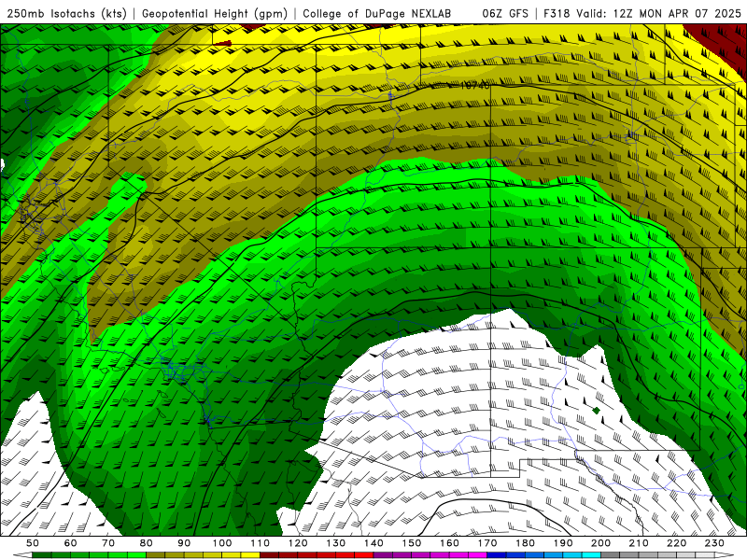Click legend value '200'
The width and height of the screenshot is (747, 560).
coord(600,543)
